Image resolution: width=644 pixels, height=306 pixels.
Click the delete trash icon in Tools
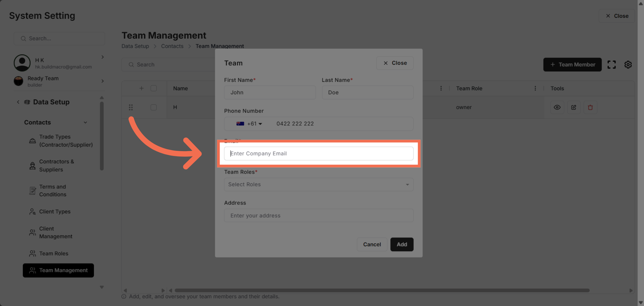point(590,107)
